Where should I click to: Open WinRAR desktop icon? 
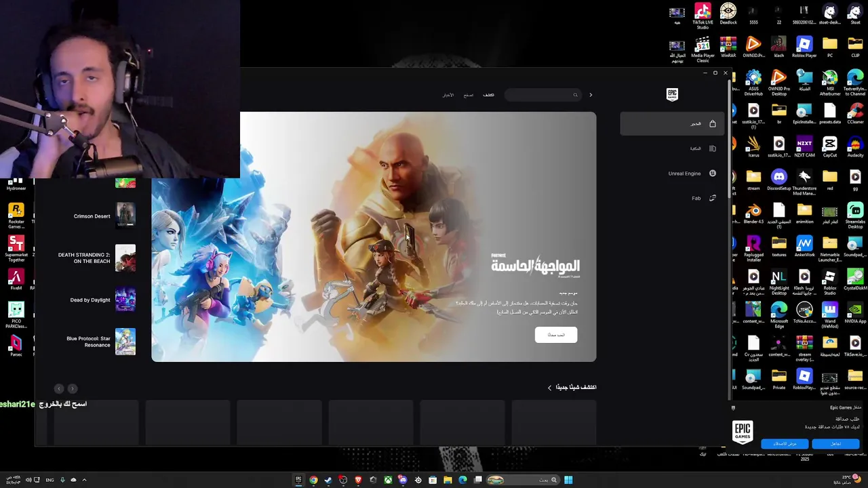tap(728, 47)
